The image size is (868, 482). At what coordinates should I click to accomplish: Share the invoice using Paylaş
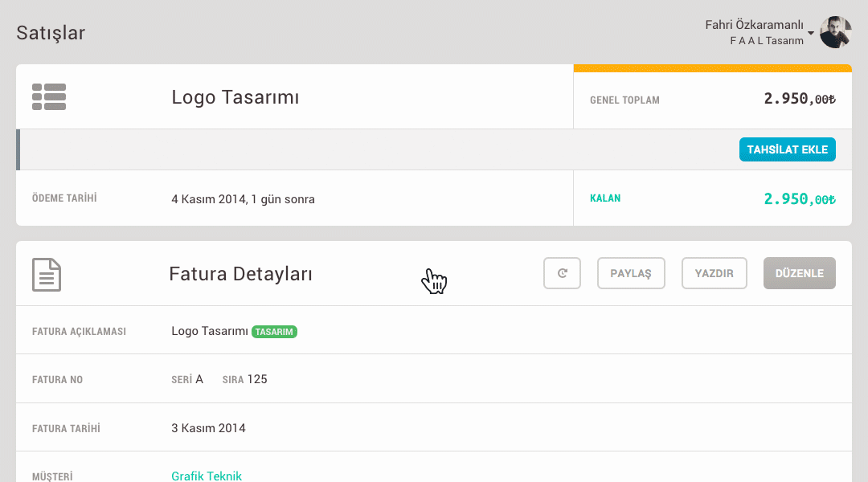tap(631, 273)
